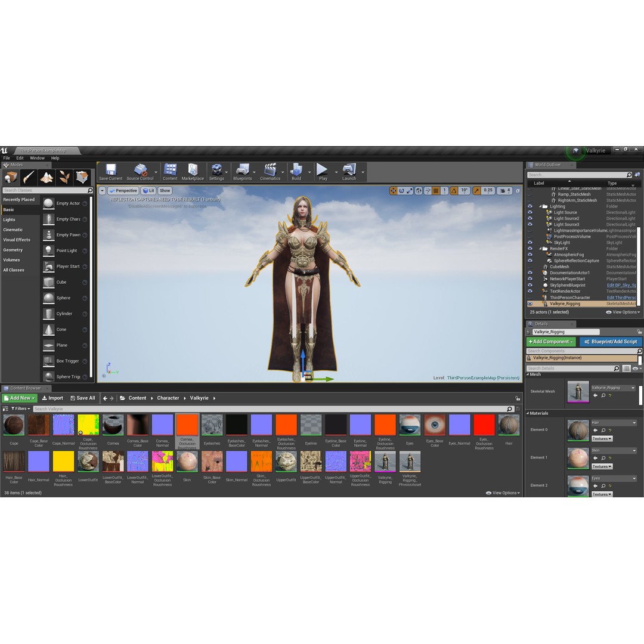Image resolution: width=644 pixels, height=644 pixels.
Task: Open the Blueprints toolbar icon
Action: [242, 172]
